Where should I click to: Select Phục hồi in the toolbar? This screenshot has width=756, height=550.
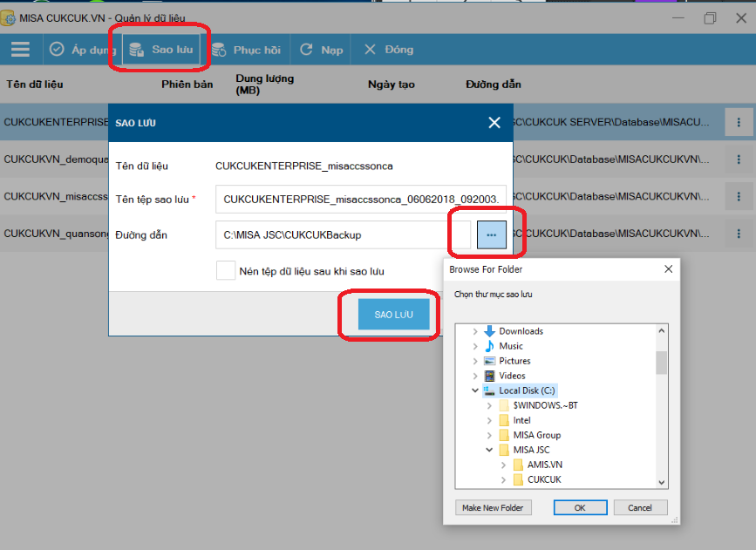(247, 50)
